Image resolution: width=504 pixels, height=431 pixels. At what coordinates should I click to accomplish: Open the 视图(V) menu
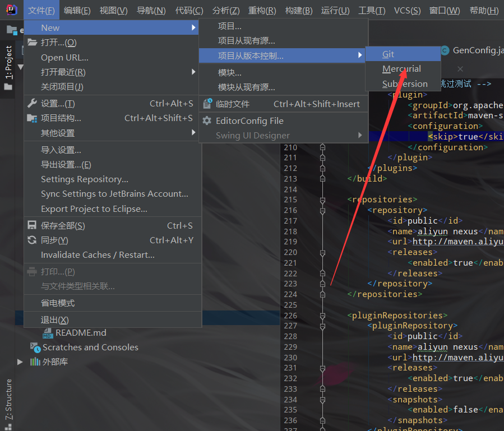(x=113, y=11)
